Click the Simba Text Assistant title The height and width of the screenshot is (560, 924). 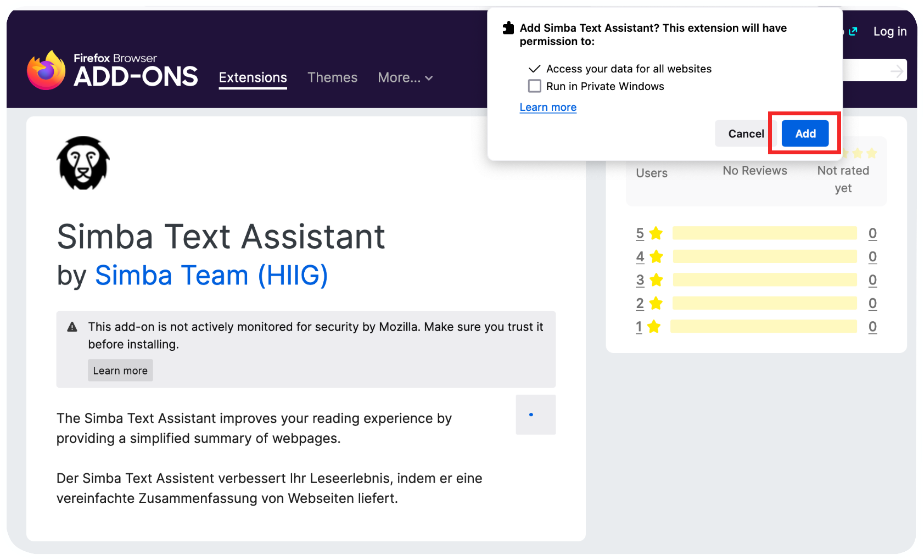click(221, 237)
